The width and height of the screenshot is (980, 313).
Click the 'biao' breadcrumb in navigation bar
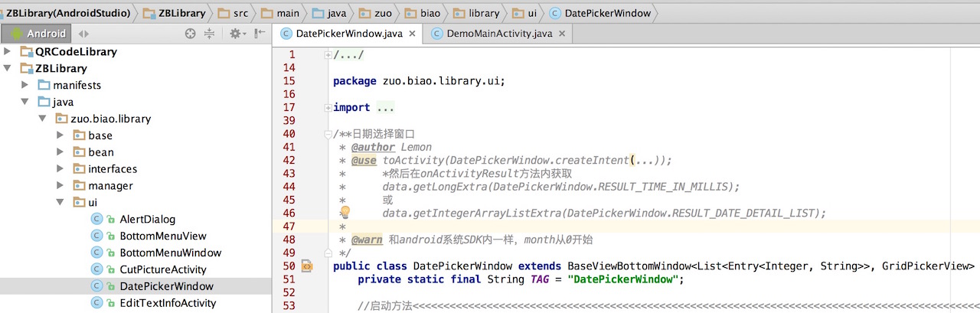pos(423,13)
